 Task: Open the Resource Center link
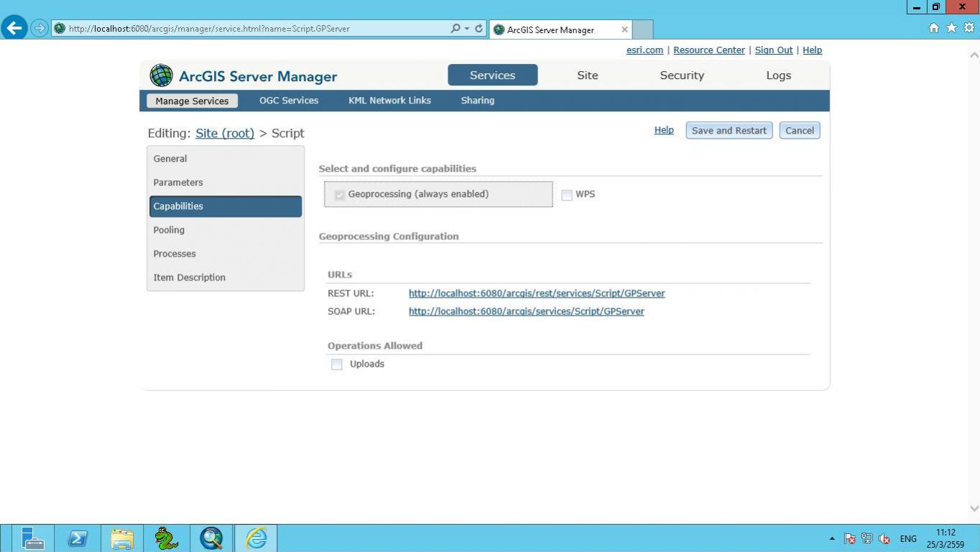point(709,50)
